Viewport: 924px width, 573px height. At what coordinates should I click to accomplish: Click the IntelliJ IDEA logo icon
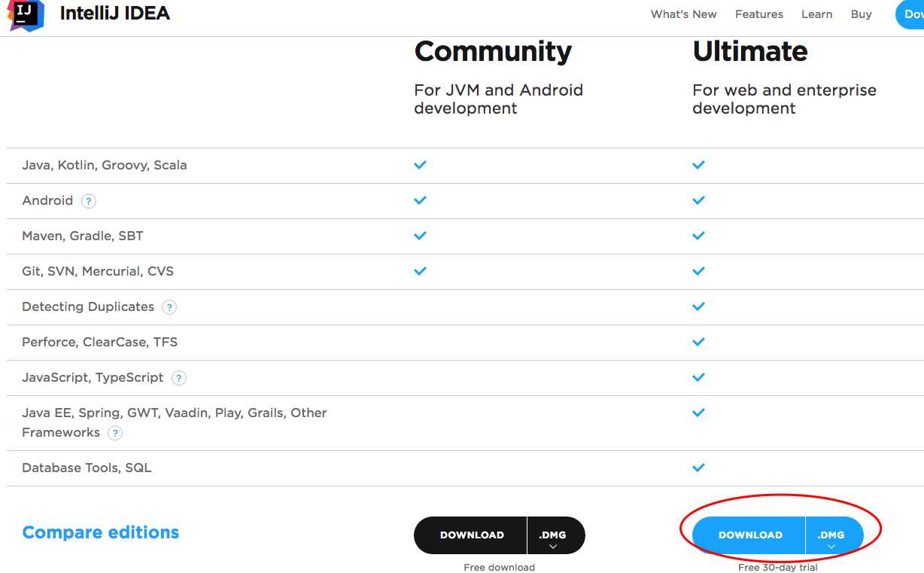pos(26,14)
